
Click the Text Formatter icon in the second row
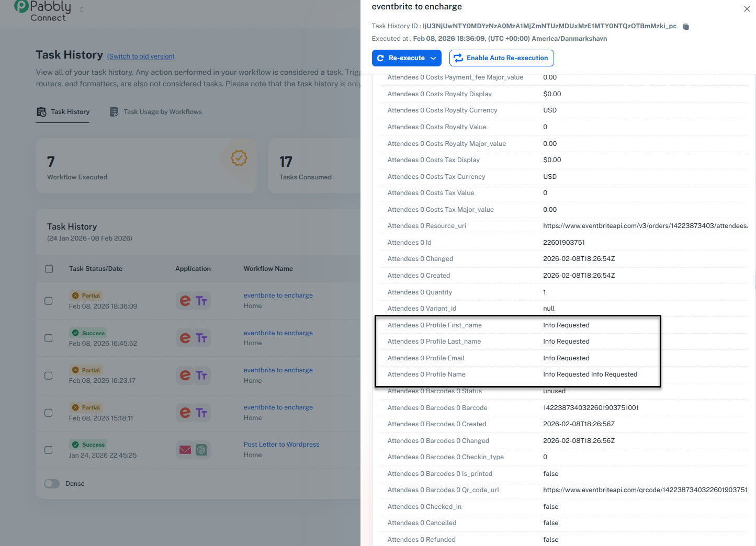click(201, 338)
